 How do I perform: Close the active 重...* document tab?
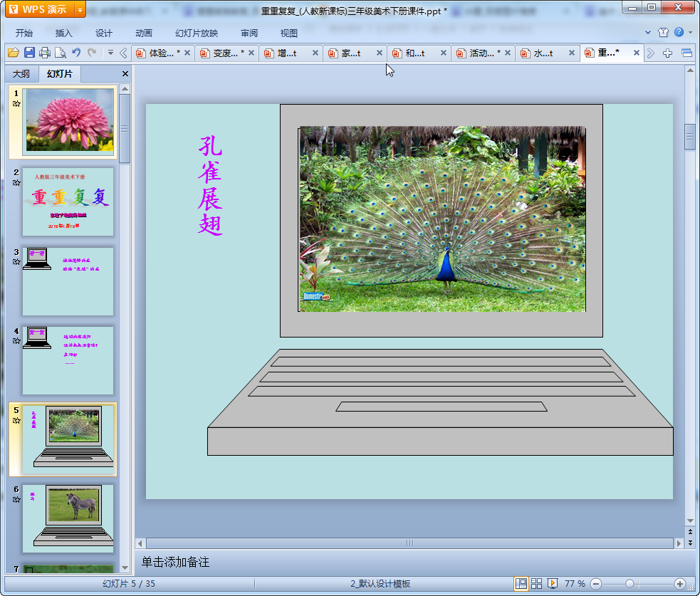[636, 53]
